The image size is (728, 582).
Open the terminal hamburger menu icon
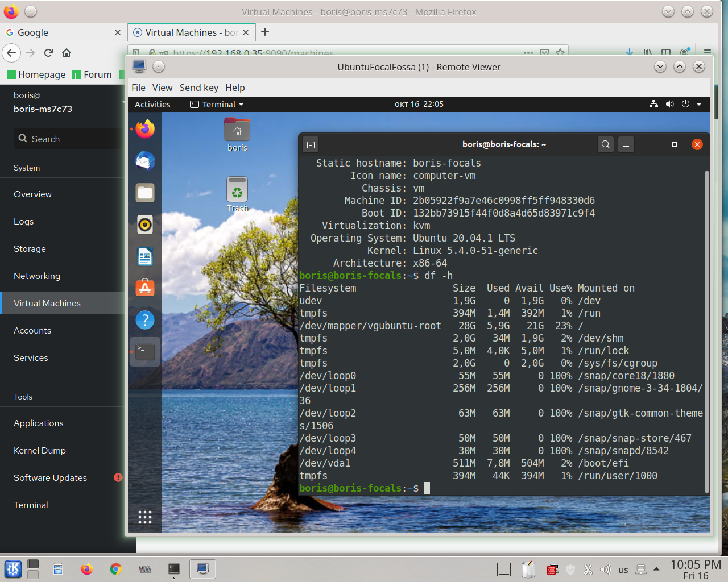(626, 144)
